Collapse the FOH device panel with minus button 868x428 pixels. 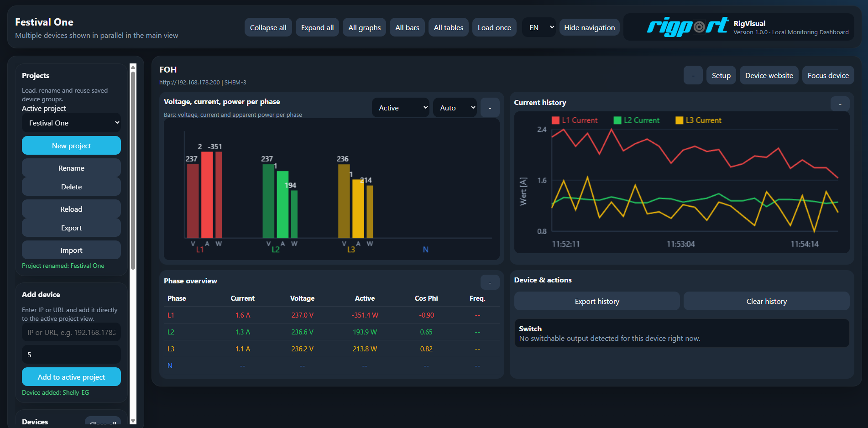tap(693, 75)
